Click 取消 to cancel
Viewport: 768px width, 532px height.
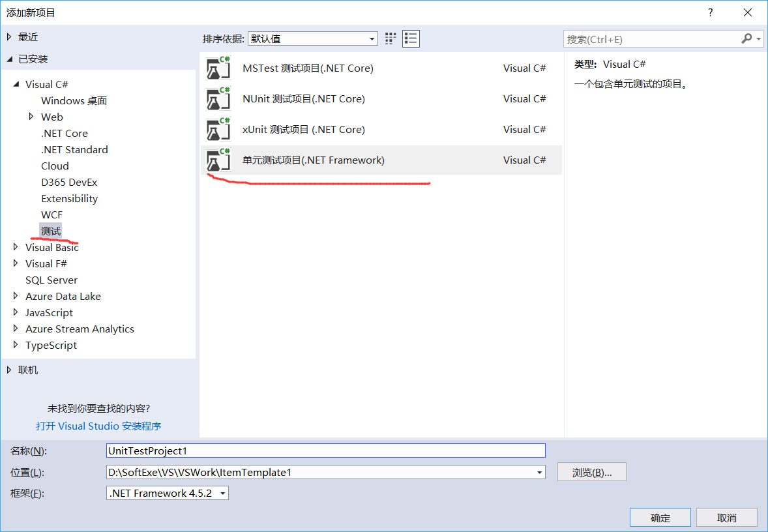click(x=727, y=518)
